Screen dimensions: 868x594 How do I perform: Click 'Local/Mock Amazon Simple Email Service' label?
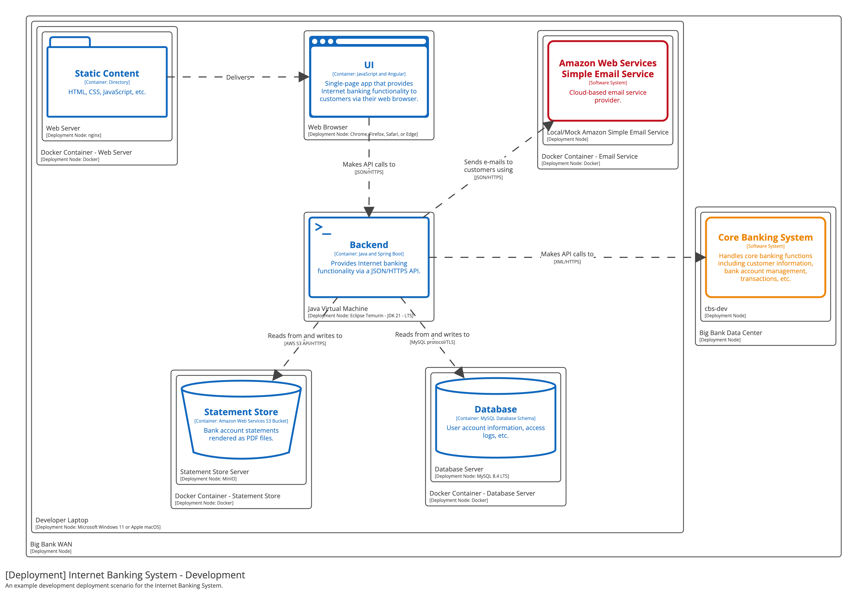pyautogui.click(x=608, y=132)
